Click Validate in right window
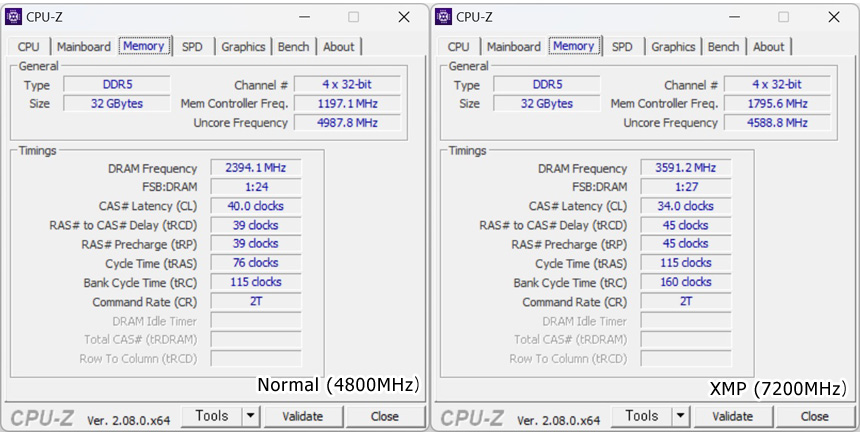 (733, 416)
